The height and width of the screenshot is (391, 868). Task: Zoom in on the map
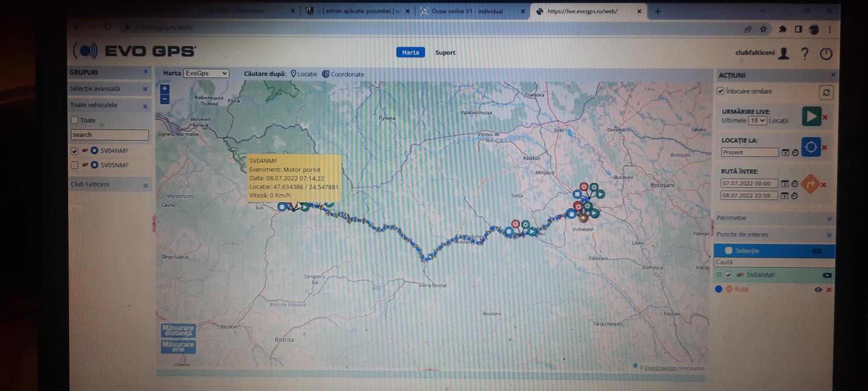click(165, 89)
